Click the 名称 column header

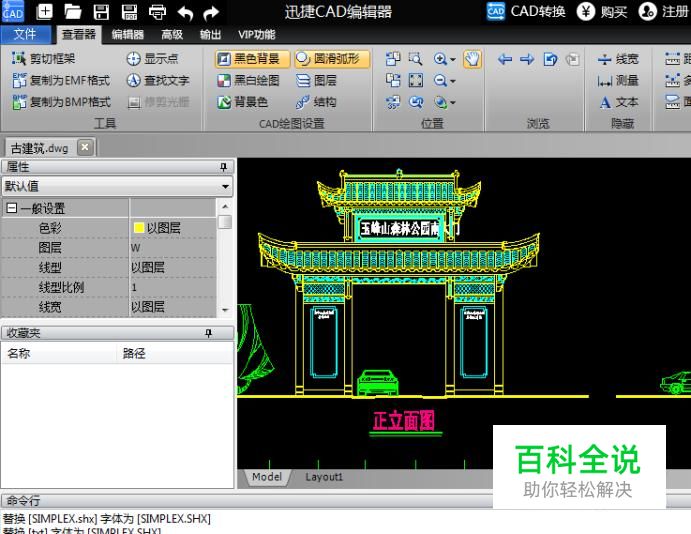click(59, 353)
